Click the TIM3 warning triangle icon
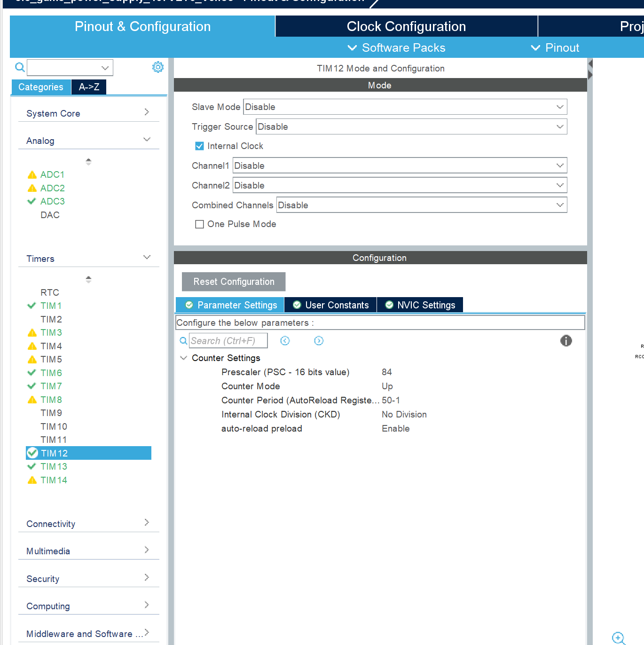 tap(32, 333)
